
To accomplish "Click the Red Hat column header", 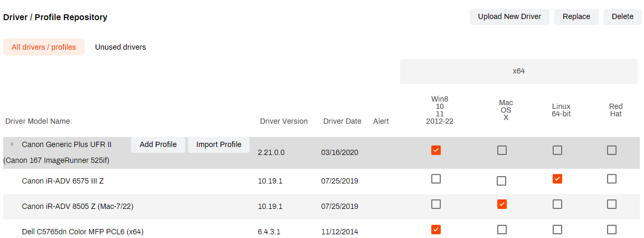I will (615, 110).
